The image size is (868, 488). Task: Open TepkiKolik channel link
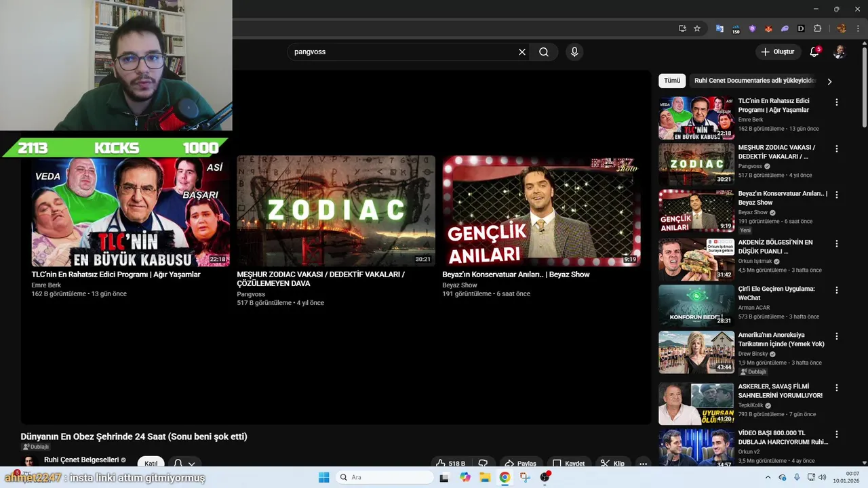pyautogui.click(x=751, y=405)
